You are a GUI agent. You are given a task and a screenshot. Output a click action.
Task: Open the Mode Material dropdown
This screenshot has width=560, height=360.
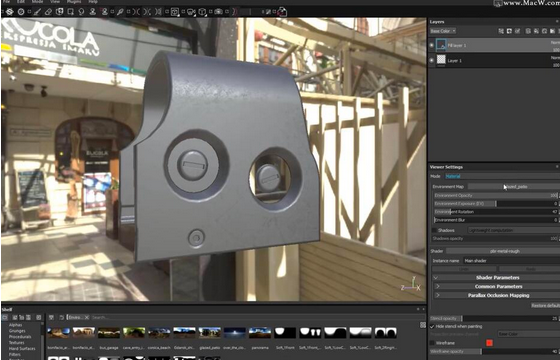coord(502,176)
